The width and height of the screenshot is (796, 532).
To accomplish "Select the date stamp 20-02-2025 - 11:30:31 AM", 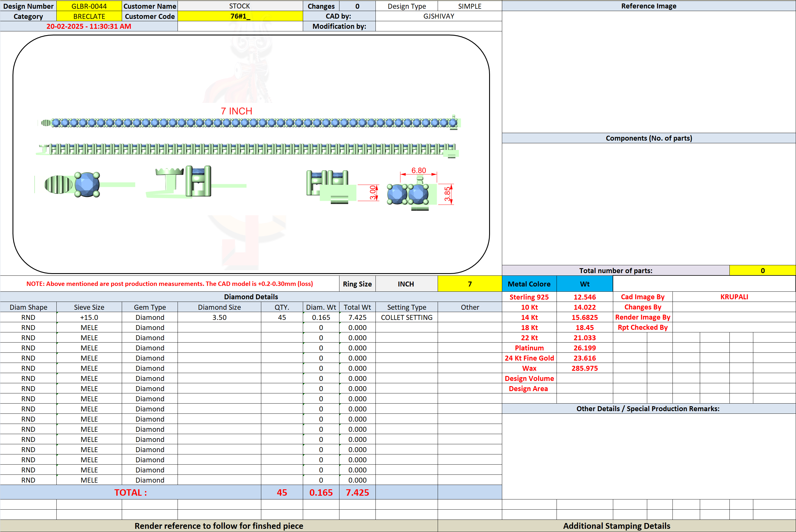I will click(x=89, y=26).
